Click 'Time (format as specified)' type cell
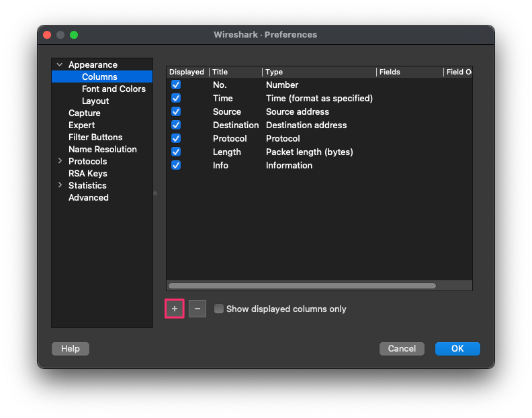 click(x=319, y=99)
